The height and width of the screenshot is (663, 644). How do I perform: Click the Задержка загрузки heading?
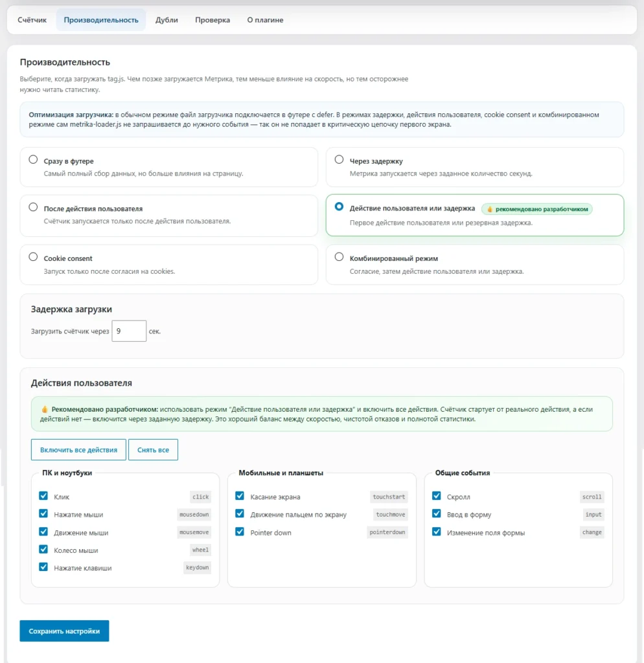pyautogui.click(x=71, y=309)
